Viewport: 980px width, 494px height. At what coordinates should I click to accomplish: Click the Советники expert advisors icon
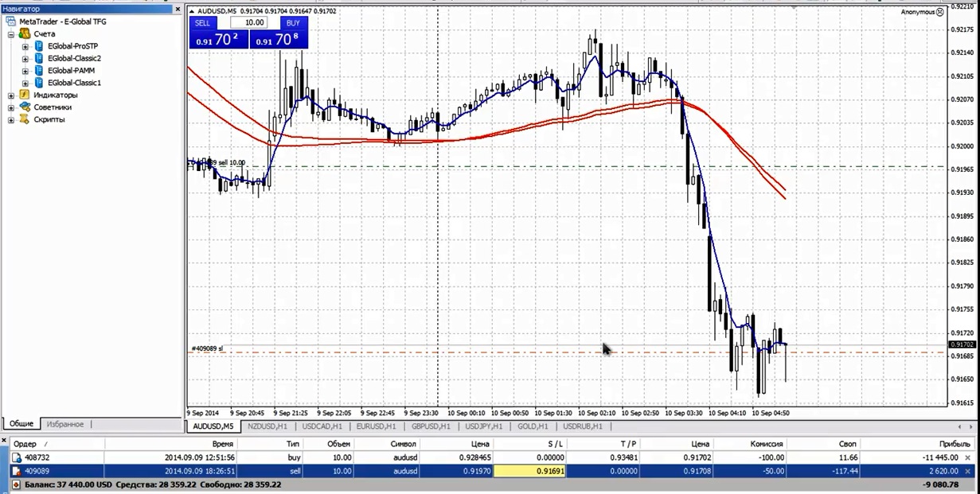(25, 107)
